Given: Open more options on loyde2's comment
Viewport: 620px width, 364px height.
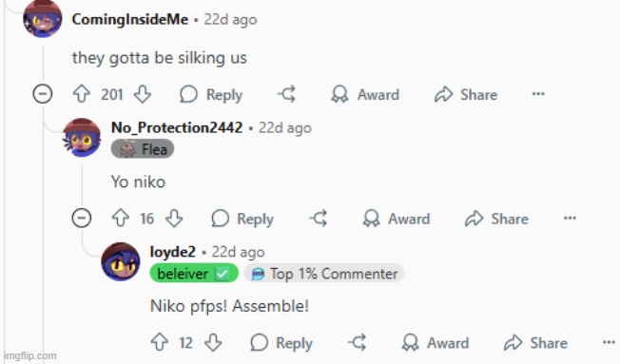Looking at the screenshot, I should coord(609,342).
